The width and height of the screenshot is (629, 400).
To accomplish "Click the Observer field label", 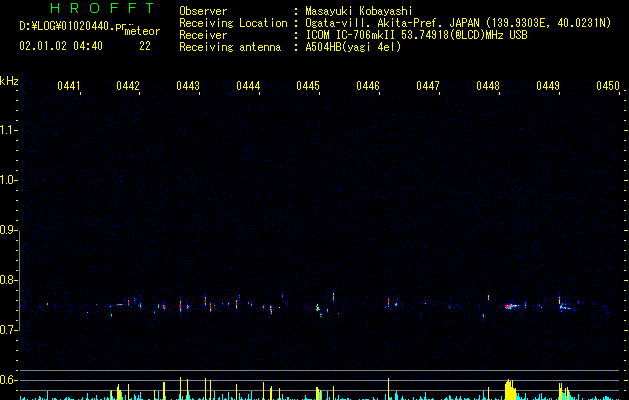I will click(x=203, y=11).
